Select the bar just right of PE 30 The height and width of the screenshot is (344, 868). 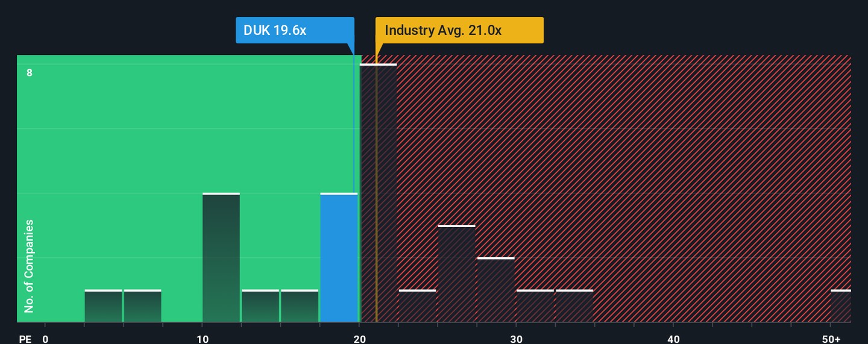pos(535,306)
